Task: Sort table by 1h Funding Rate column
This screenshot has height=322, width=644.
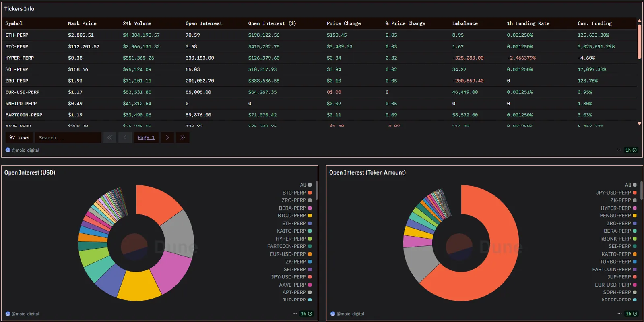Action: pyautogui.click(x=528, y=23)
